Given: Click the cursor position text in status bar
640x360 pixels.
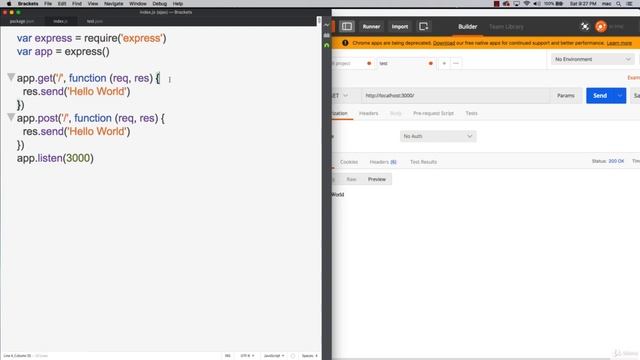Looking at the screenshot, I should 17,356.
